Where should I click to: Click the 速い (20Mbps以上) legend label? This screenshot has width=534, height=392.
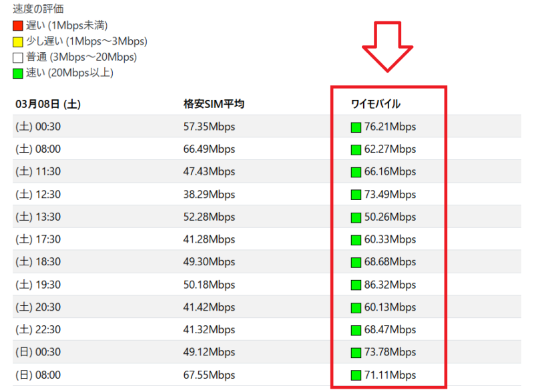pyautogui.click(x=69, y=73)
